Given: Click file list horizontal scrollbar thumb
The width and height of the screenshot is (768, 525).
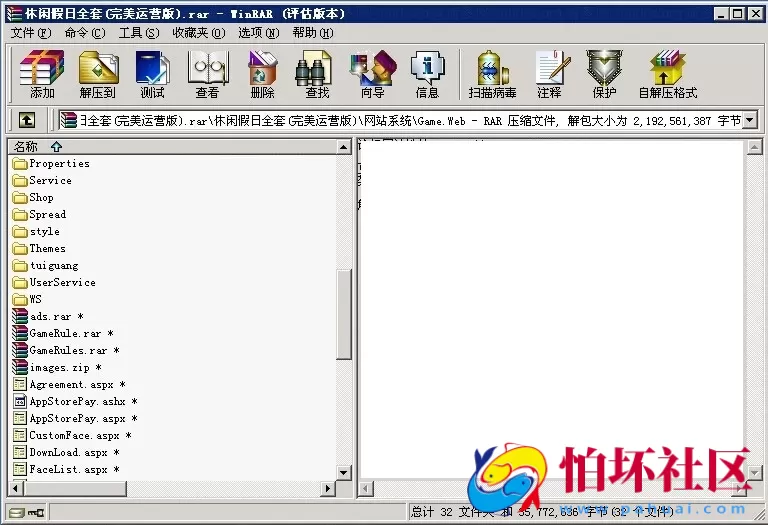Looking at the screenshot, I should point(75,488).
